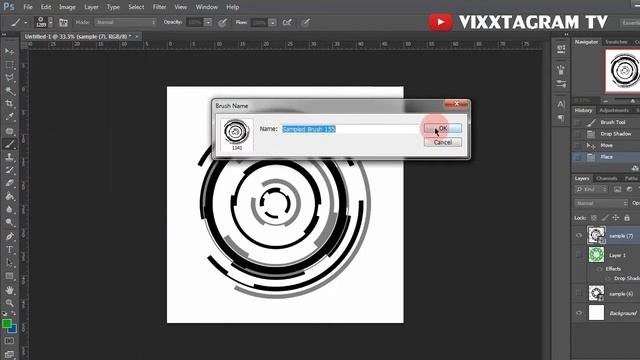Select the Lasso tool
The height and width of the screenshot is (360, 640).
(x=9, y=78)
